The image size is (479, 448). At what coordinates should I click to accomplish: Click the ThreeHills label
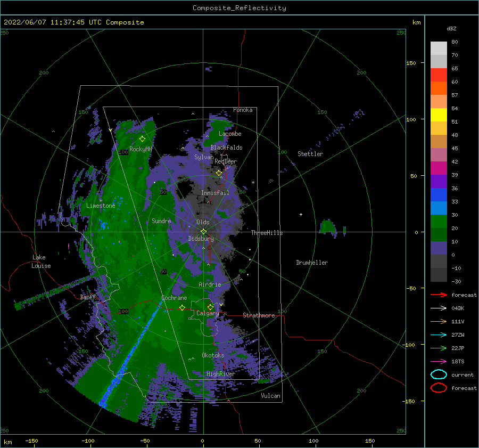click(x=267, y=233)
